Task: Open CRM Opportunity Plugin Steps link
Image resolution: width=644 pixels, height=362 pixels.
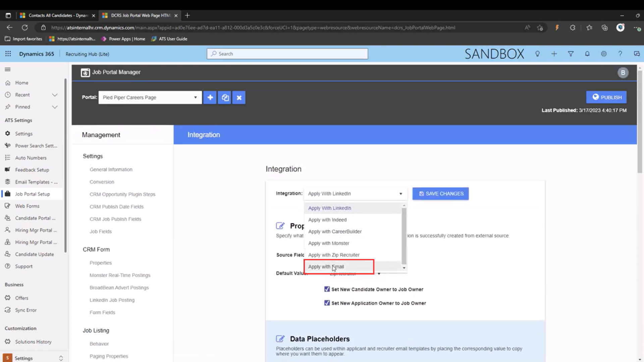Action: pyautogui.click(x=122, y=194)
